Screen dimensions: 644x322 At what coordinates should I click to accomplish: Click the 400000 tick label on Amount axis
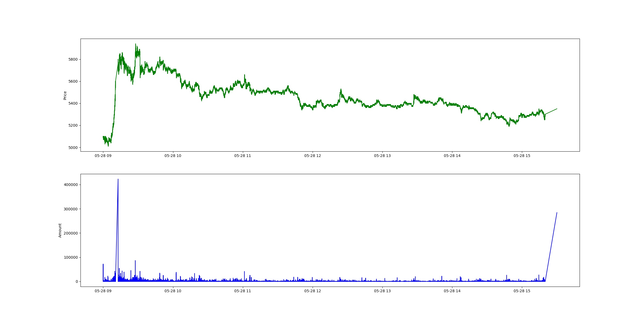71,185
